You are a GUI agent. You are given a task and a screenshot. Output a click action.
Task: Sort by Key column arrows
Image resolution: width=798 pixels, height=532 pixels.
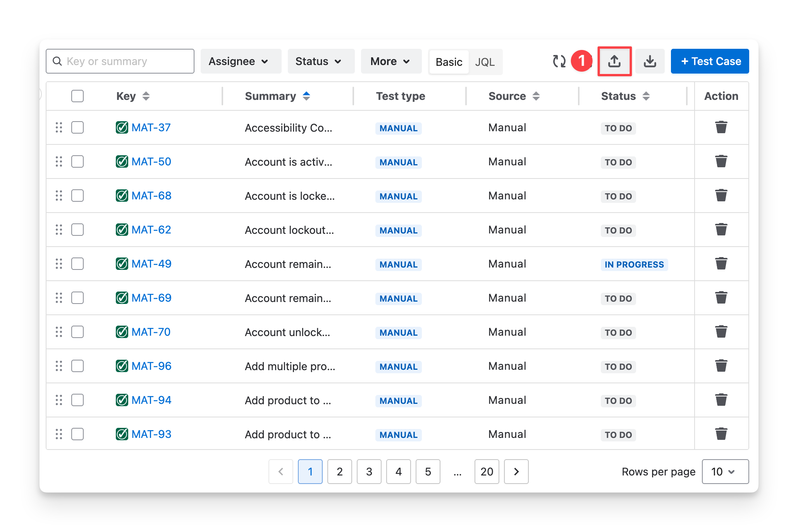coord(146,96)
